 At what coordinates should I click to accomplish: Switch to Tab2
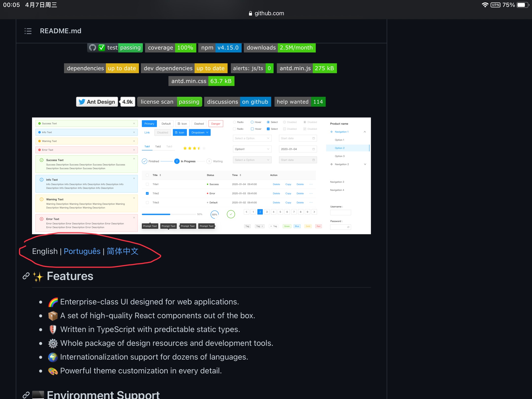pyautogui.click(x=158, y=146)
